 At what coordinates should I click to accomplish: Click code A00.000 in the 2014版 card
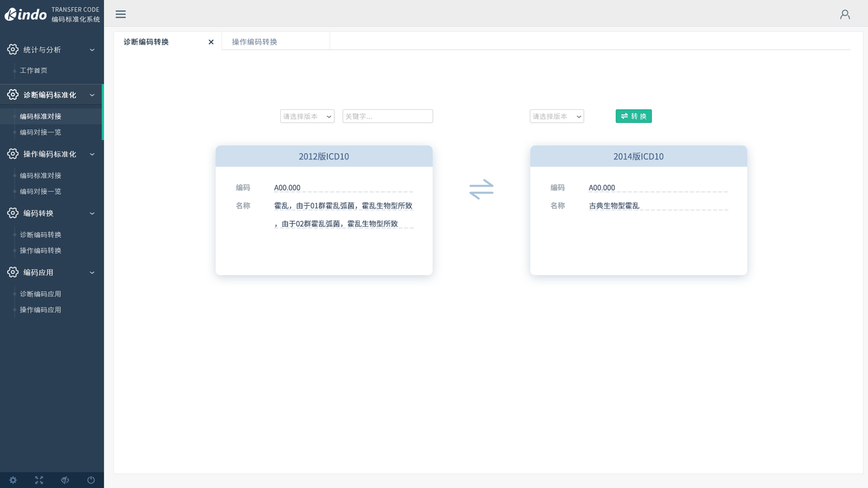[x=602, y=187]
